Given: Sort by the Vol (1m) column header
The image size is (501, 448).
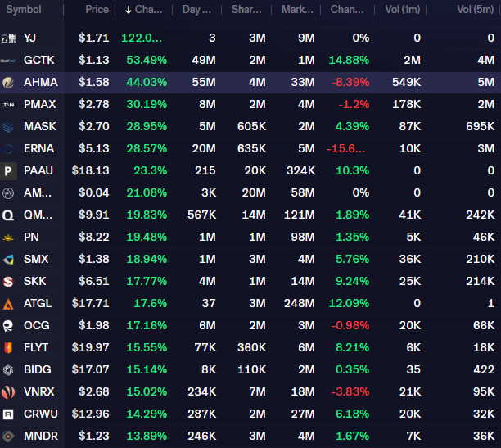Looking at the screenshot, I should point(403,10).
